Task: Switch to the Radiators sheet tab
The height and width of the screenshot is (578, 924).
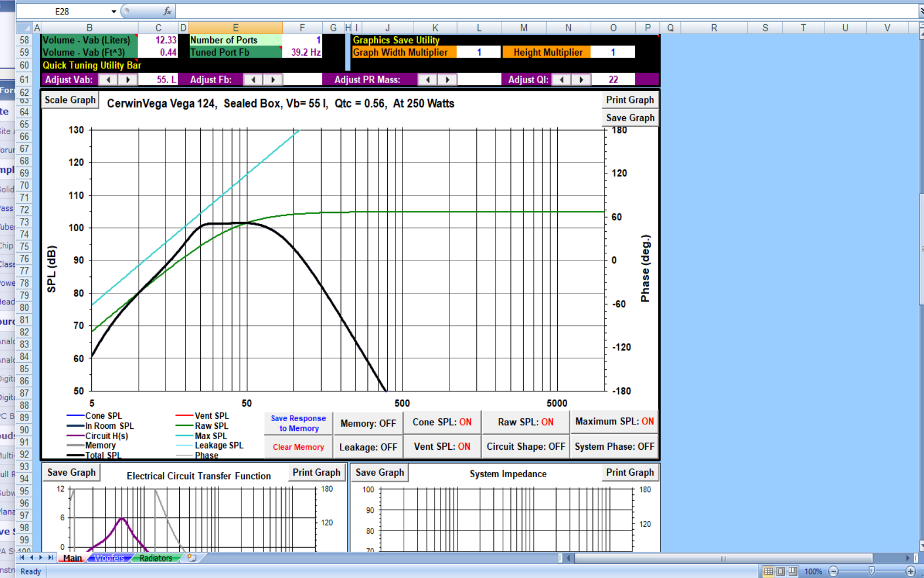Action: coord(156,558)
